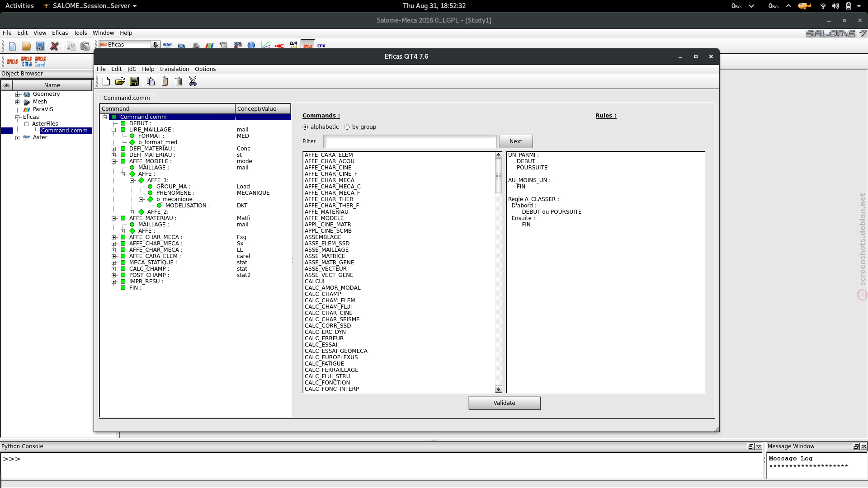This screenshot has height=488, width=868.
Task: Expand the Aster node in Object Browser
Action: pos(18,138)
